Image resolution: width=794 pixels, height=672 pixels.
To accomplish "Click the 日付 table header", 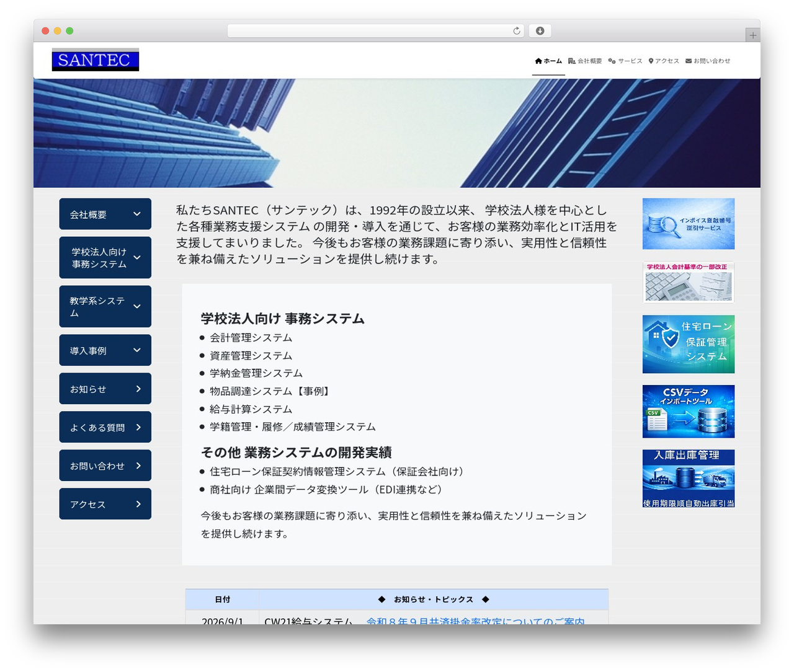I will [223, 599].
